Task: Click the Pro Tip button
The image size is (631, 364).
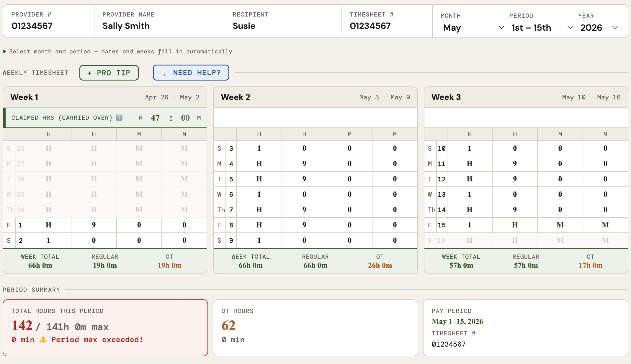Action: [109, 73]
